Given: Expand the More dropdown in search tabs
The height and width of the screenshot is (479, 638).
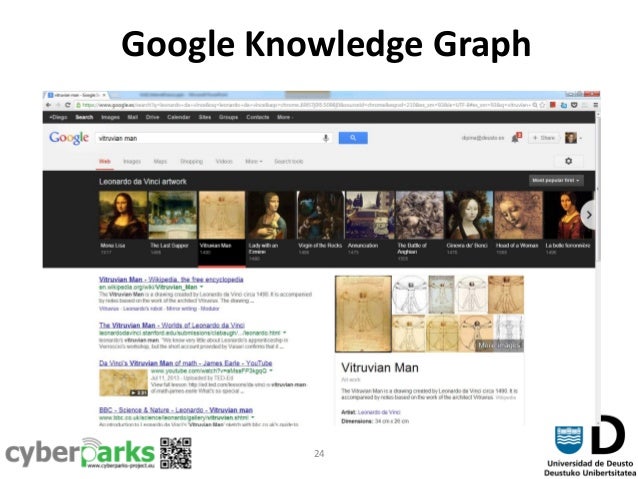Looking at the screenshot, I should point(253,162).
